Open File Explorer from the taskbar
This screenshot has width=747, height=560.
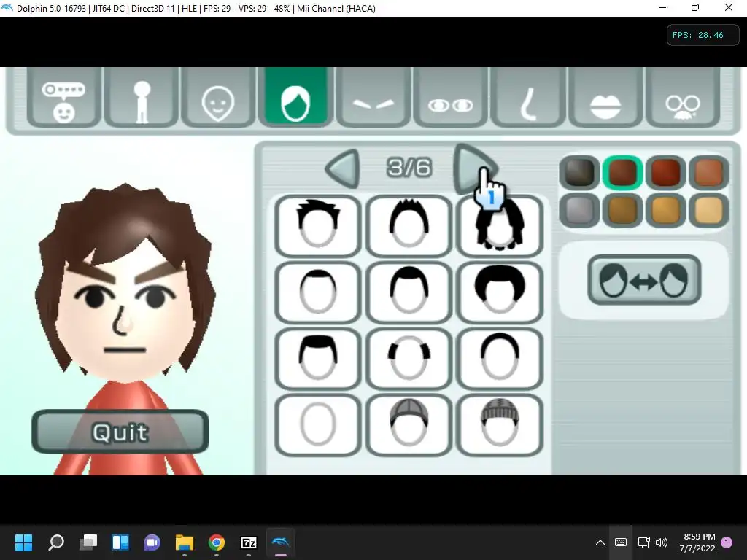(x=185, y=542)
